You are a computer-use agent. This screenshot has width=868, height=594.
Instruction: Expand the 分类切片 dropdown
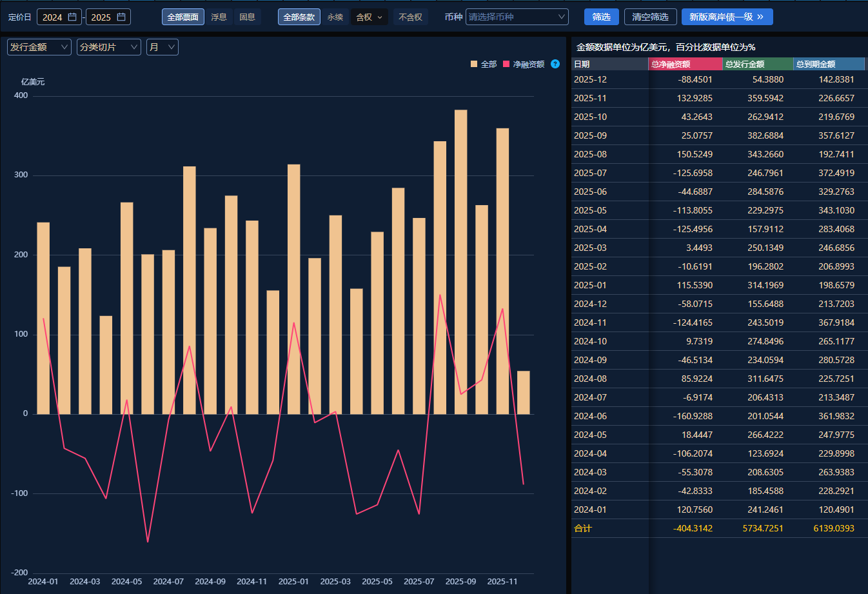(x=108, y=47)
